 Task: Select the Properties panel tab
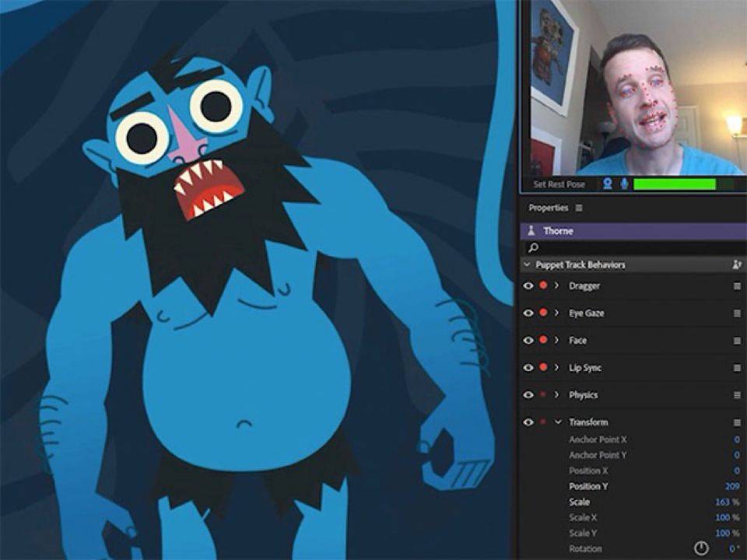[548, 208]
